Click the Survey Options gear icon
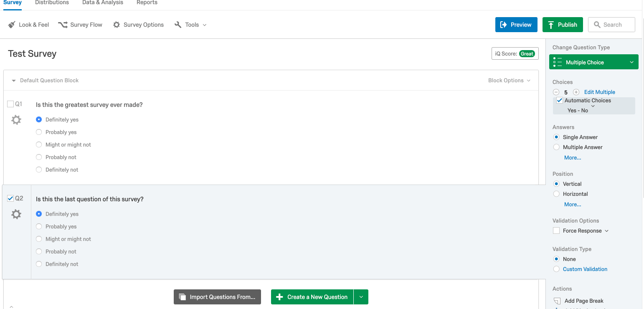Screen dimensions: 644x309 [117, 25]
